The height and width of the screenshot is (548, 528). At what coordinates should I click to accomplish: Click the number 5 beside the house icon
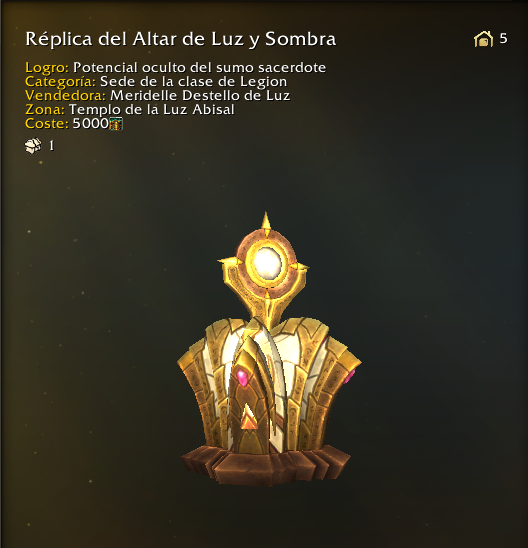[x=503, y=38]
